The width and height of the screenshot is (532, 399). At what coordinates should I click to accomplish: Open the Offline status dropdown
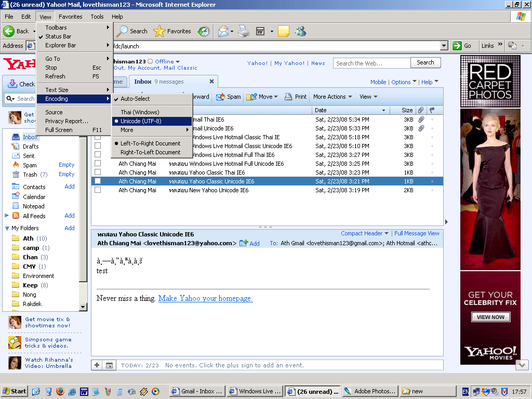pyautogui.click(x=178, y=62)
